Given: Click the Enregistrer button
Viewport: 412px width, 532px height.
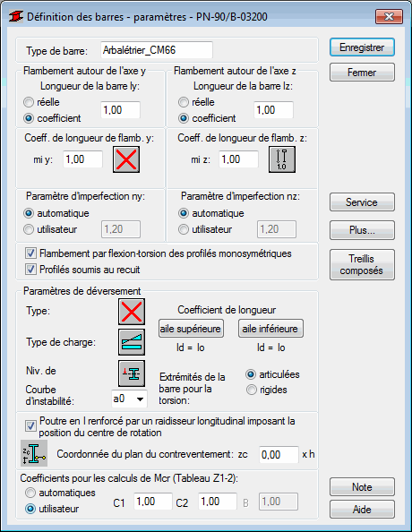Looking at the screenshot, I should click(x=362, y=47).
